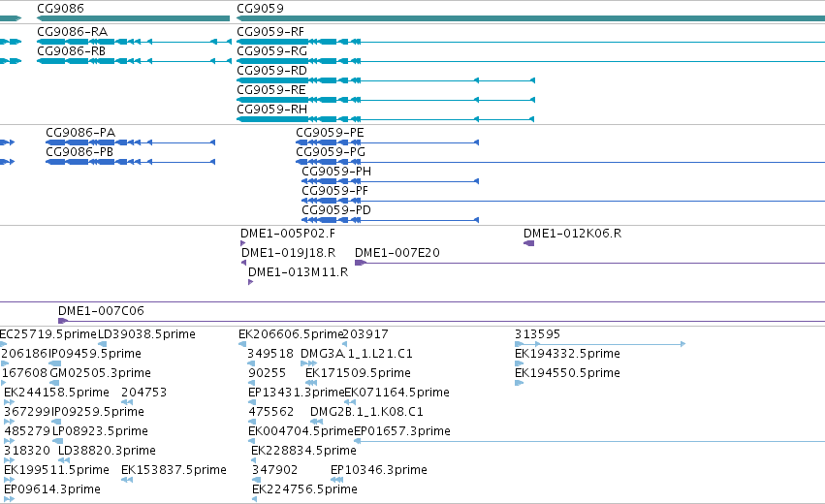825x504 pixels.
Task: Select the CG9059 gene bar
Action: coord(531,18)
